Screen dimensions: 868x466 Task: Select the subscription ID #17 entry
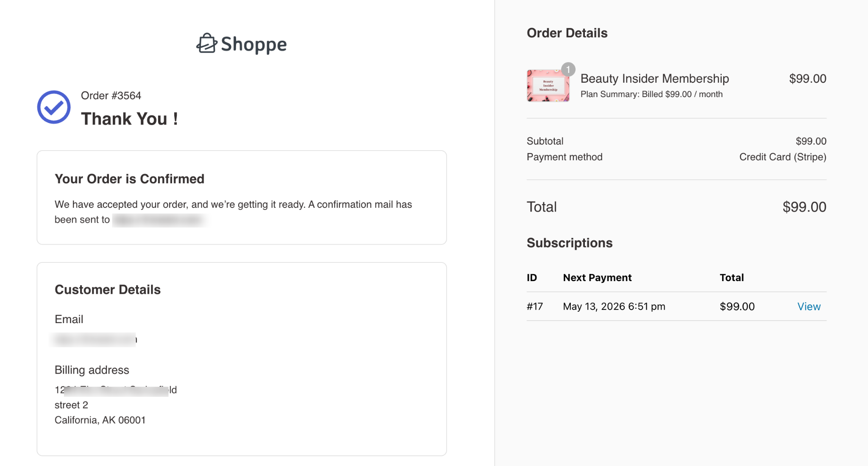click(535, 306)
